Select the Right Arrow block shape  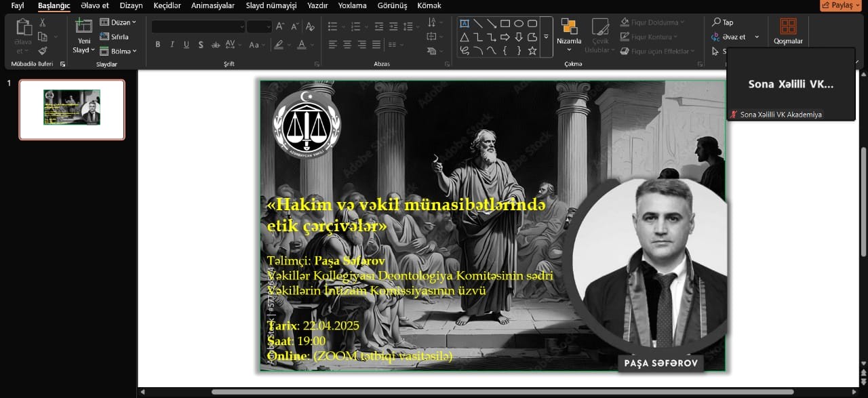coord(505,37)
